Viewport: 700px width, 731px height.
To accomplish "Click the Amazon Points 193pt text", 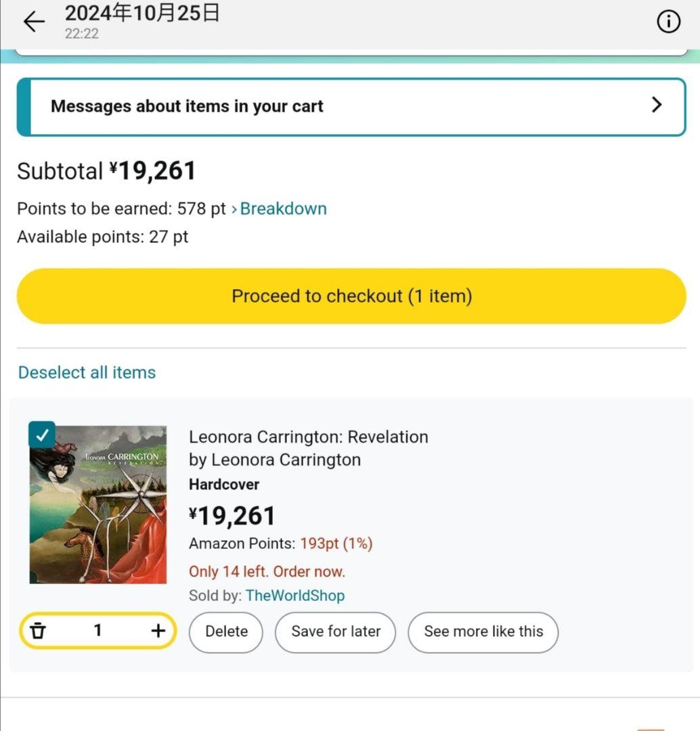I will click(x=280, y=544).
